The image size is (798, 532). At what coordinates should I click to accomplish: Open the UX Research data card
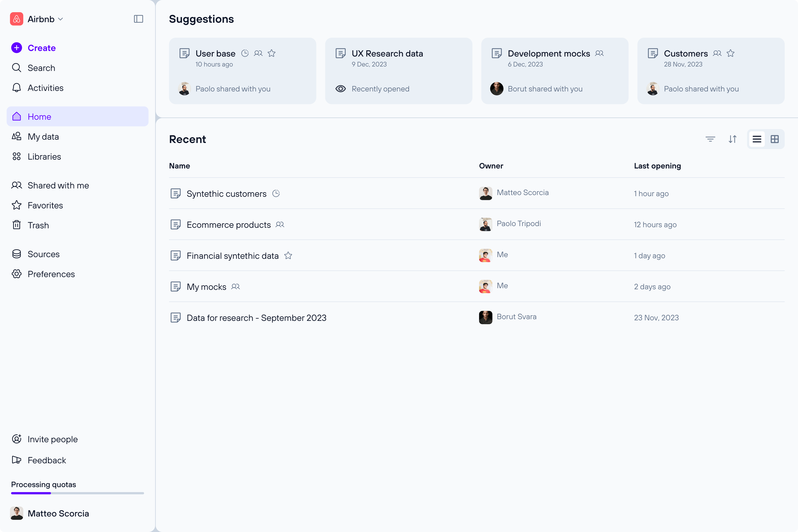(x=398, y=71)
